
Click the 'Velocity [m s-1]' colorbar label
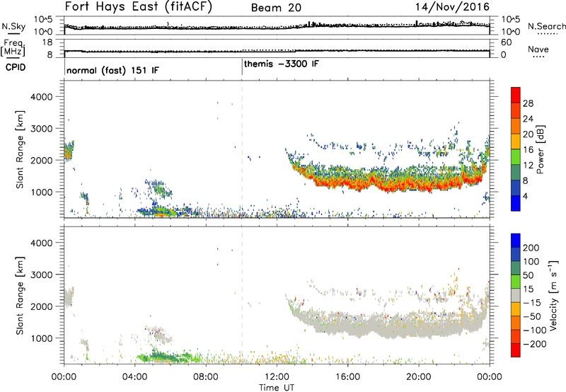click(553, 295)
